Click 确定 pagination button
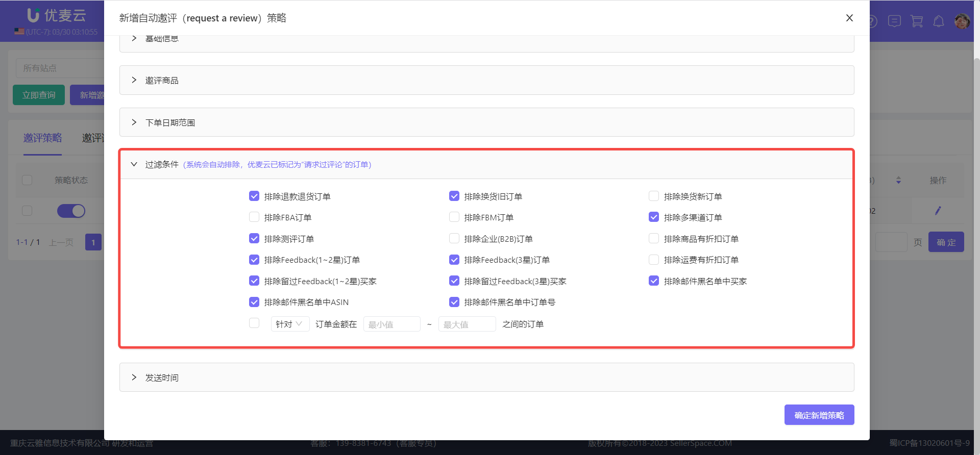Viewport: 980px width, 455px height. tap(946, 242)
